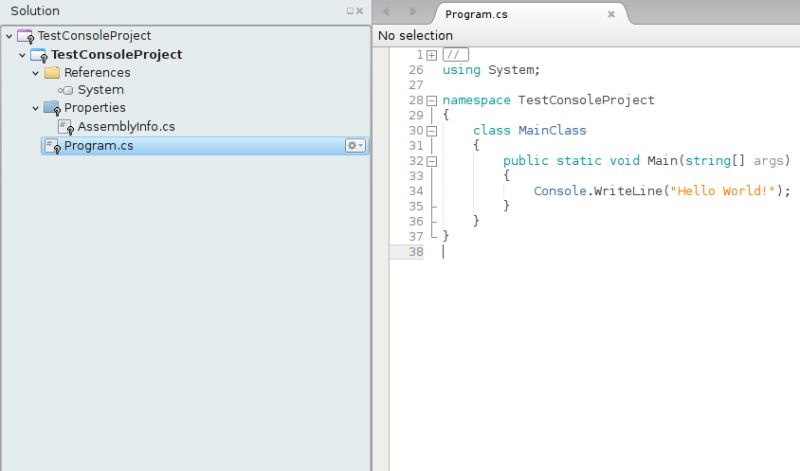The image size is (800, 471).
Task: Click the 'static' keyword on line 32
Action: [x=579, y=161]
